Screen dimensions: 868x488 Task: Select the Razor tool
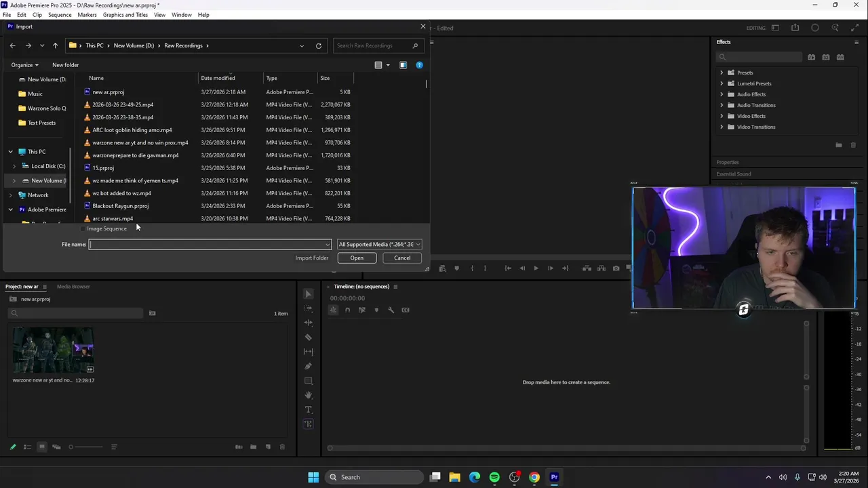(309, 337)
